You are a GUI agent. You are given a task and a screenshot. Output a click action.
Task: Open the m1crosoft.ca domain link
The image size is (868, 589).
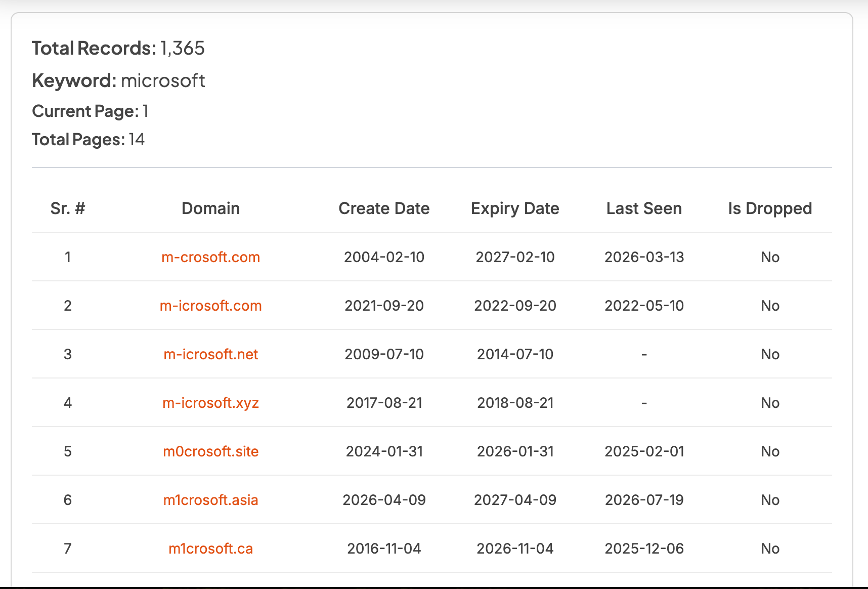[210, 549]
